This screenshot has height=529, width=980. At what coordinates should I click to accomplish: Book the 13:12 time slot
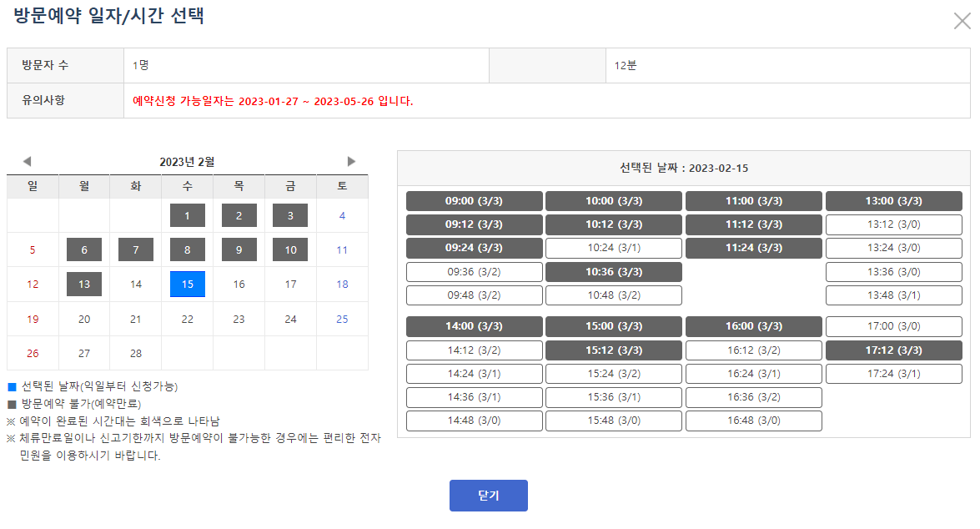pyautogui.click(x=894, y=224)
